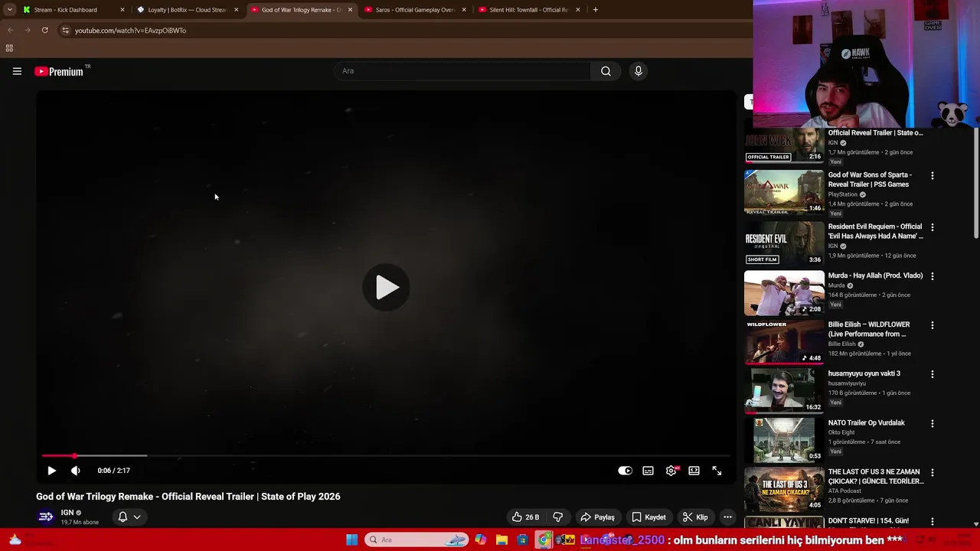Viewport: 980px width, 551px height.
Task: Click the Windows taskbar search box
Action: (416, 540)
